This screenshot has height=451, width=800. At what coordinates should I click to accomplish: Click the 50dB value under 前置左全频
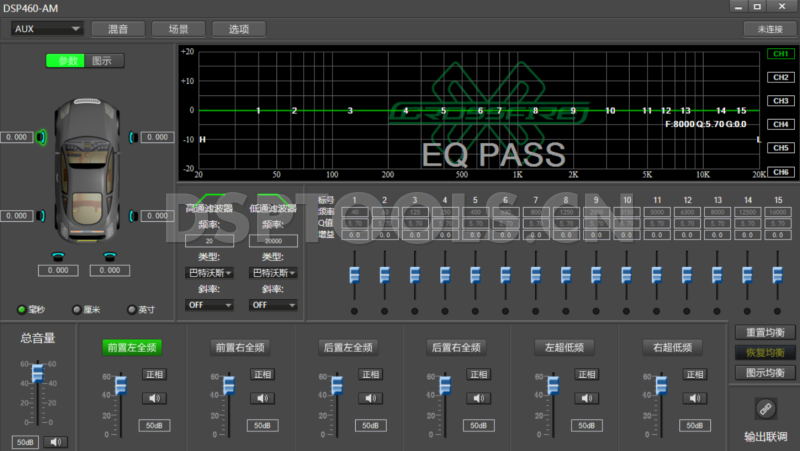pos(155,425)
